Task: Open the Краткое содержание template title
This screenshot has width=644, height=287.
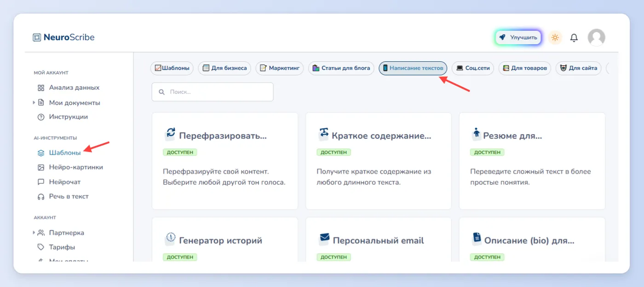Action: [381, 136]
